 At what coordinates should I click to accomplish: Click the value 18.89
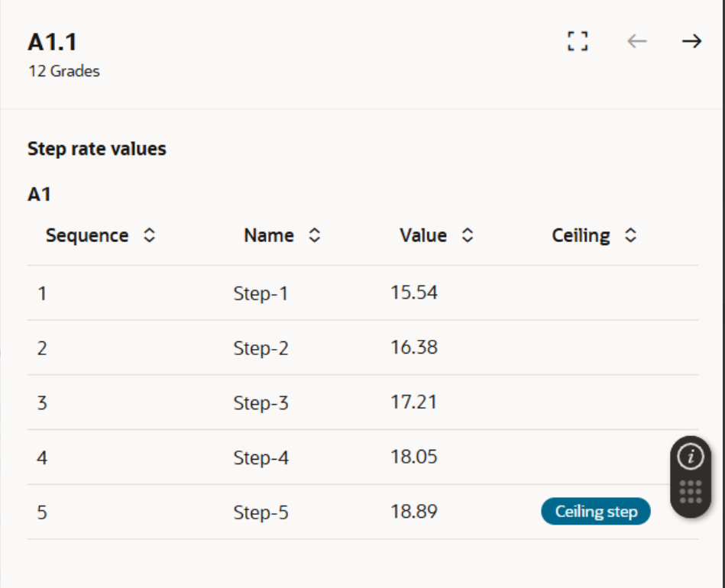pyautogui.click(x=414, y=512)
